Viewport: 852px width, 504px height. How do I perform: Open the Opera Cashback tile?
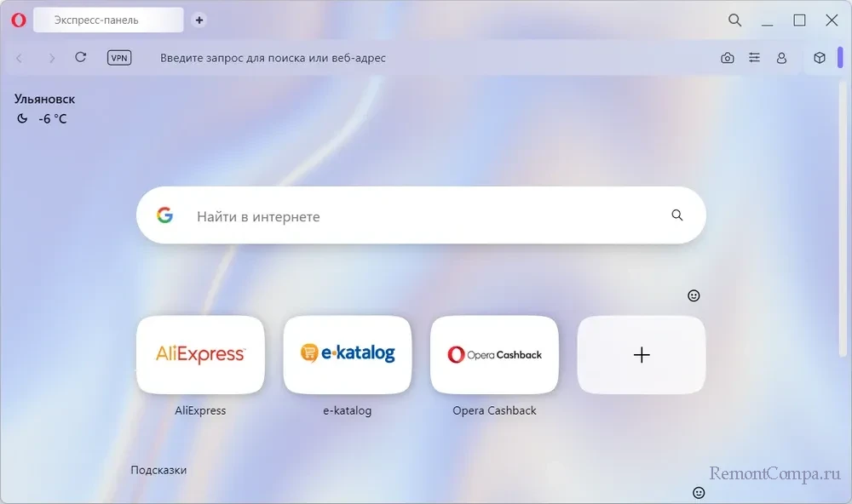494,355
